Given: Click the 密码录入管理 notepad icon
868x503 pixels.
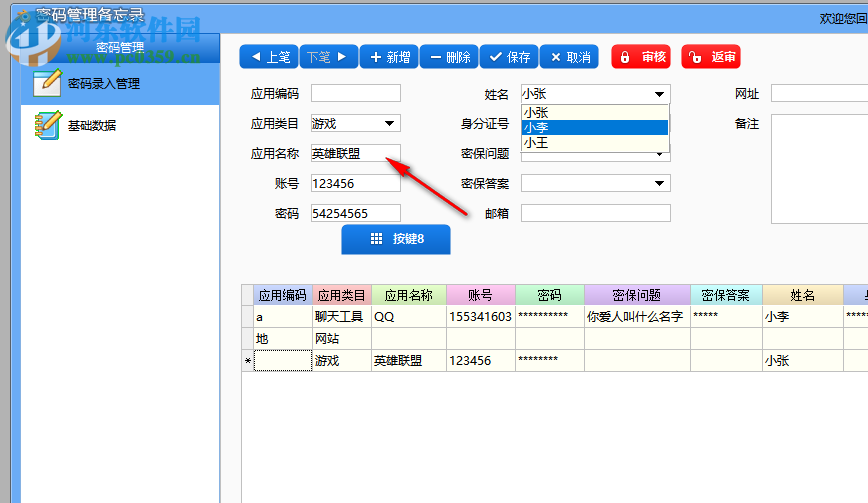Looking at the screenshot, I should (x=46, y=83).
